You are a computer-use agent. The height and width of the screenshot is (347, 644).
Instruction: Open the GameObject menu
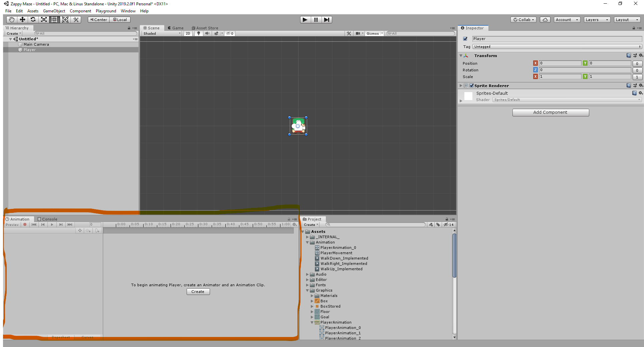[54, 11]
